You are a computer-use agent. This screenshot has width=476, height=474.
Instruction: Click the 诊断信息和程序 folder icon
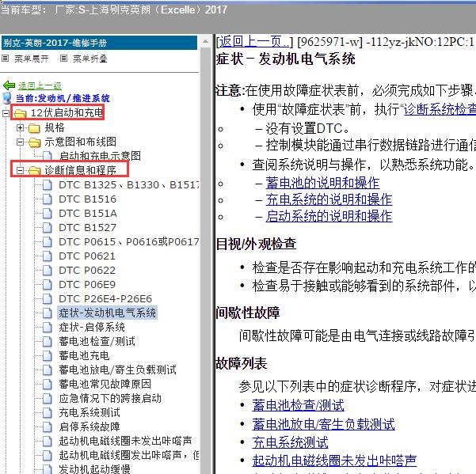pos(34,171)
